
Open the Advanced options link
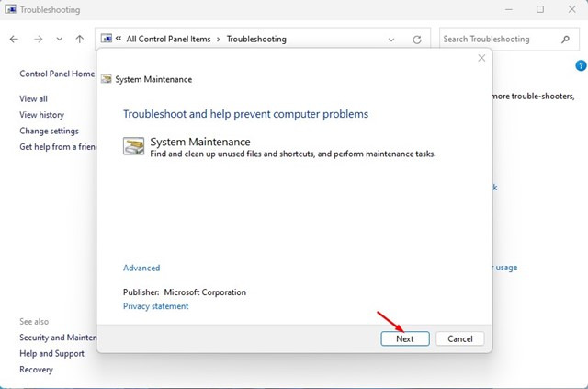[141, 268]
